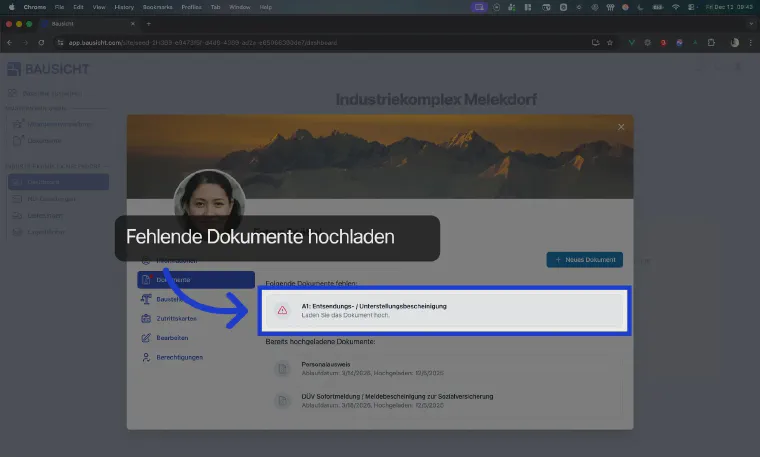The width and height of the screenshot is (760, 457).
Task: Click the Chrome profile avatar
Action: [735, 43]
